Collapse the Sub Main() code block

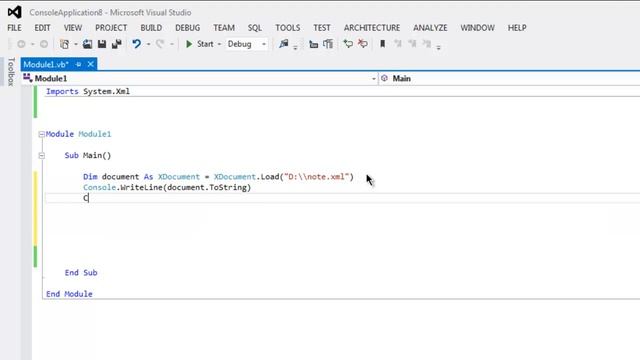coord(41,156)
